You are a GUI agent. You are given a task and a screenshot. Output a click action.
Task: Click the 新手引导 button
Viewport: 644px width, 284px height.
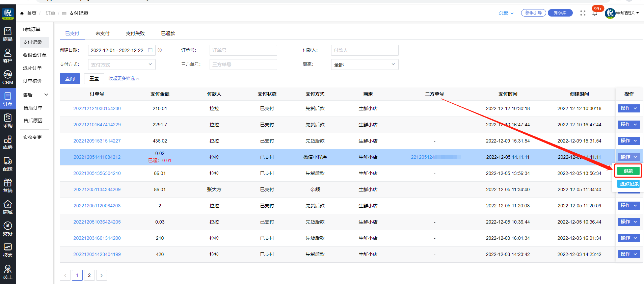(534, 13)
